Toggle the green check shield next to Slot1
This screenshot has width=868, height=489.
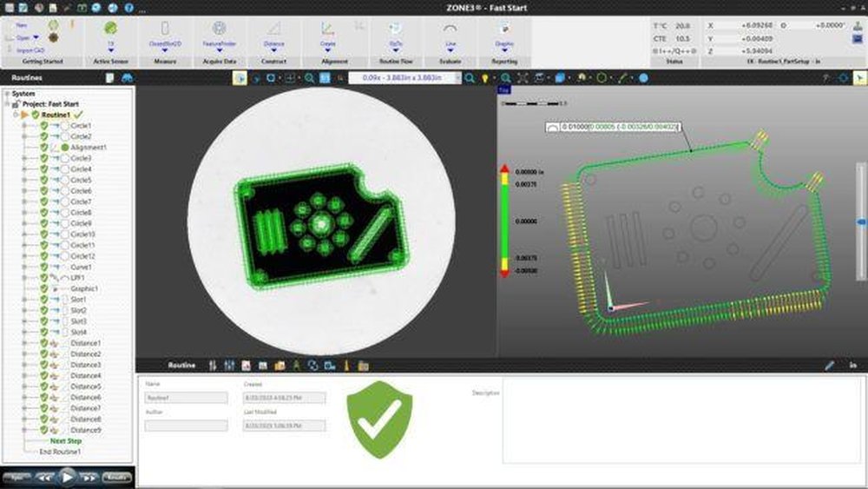click(43, 300)
